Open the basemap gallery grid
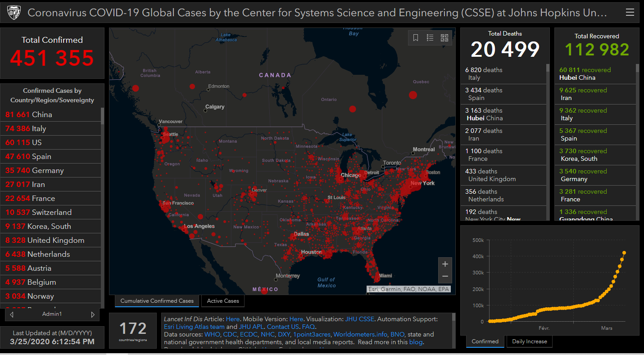The height and width of the screenshot is (355, 644). click(444, 38)
